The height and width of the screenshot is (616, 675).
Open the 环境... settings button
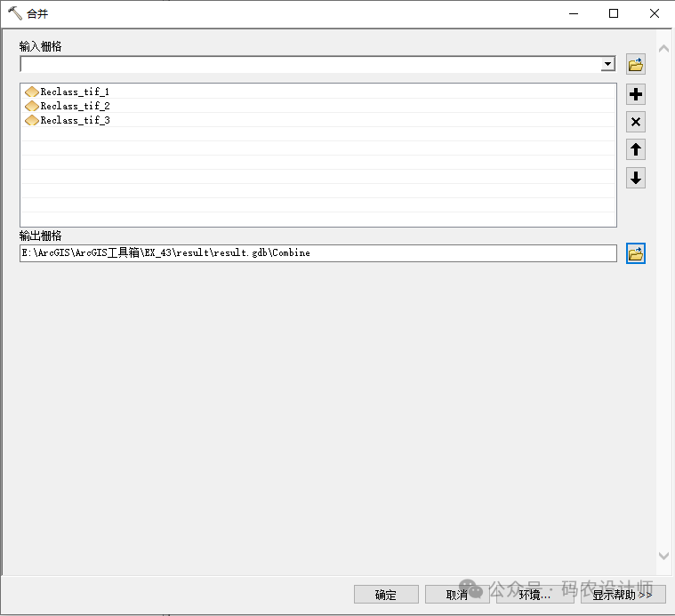pos(534,595)
